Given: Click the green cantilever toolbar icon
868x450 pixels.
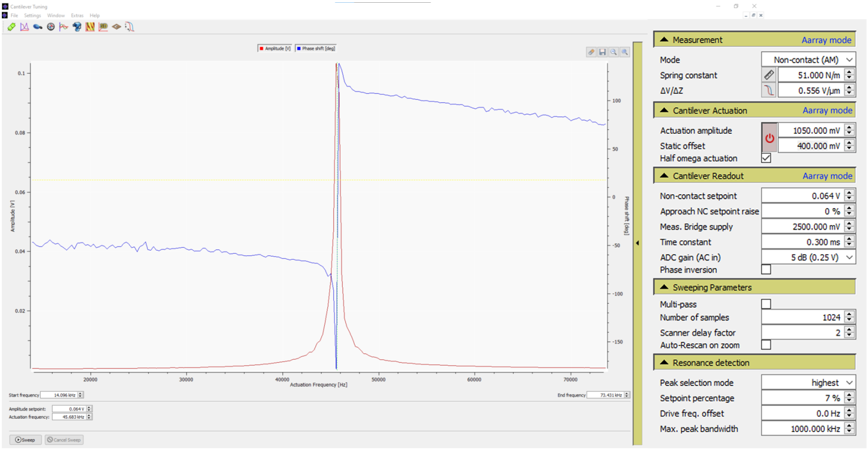Looking at the screenshot, I should click(x=11, y=27).
